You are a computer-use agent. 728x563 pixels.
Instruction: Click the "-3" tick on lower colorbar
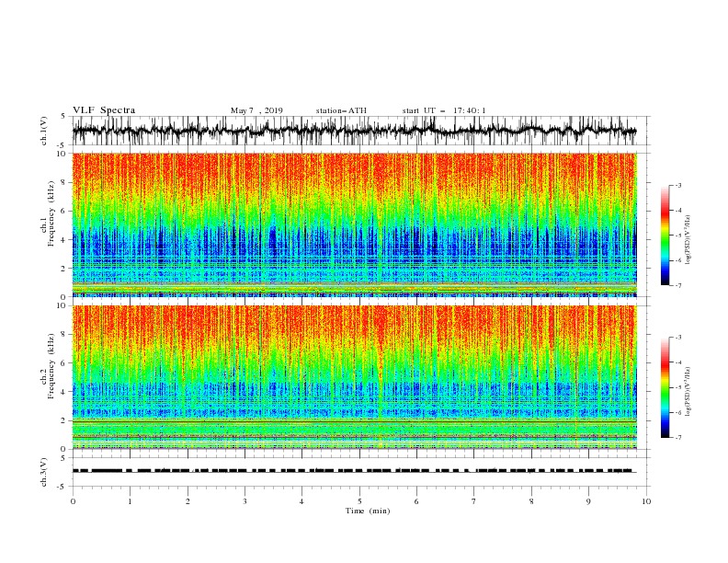click(x=677, y=338)
